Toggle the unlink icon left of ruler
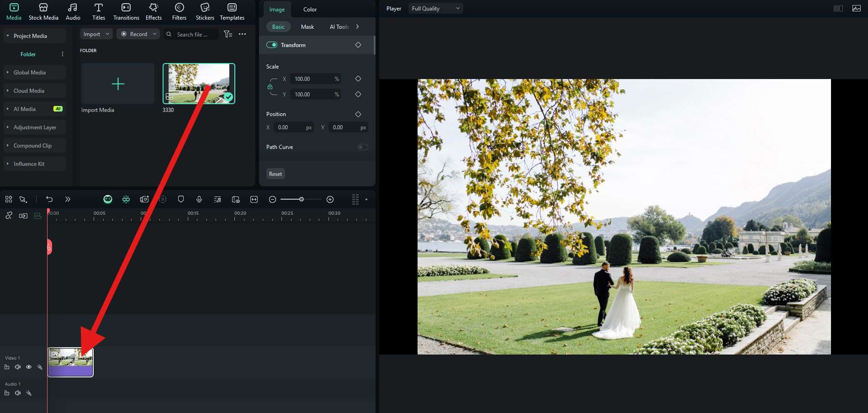Viewport: 868px width, 413px height. point(9,216)
